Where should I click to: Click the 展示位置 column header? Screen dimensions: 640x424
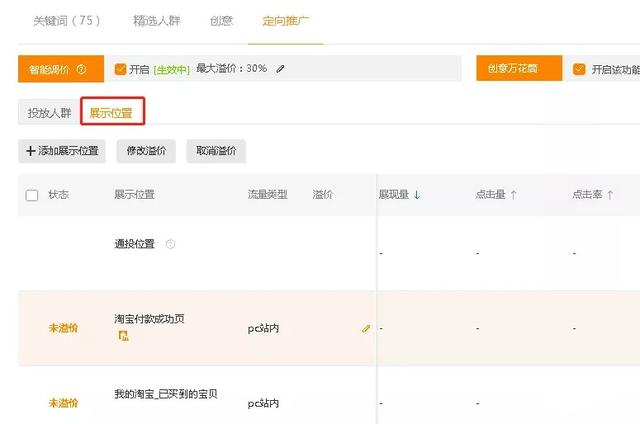click(x=134, y=195)
